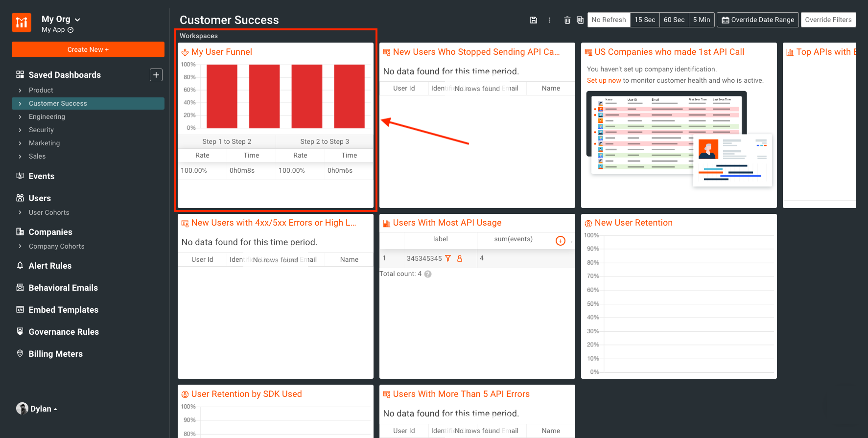Click Override Date Range button
This screenshot has height=438, width=868.
click(758, 20)
